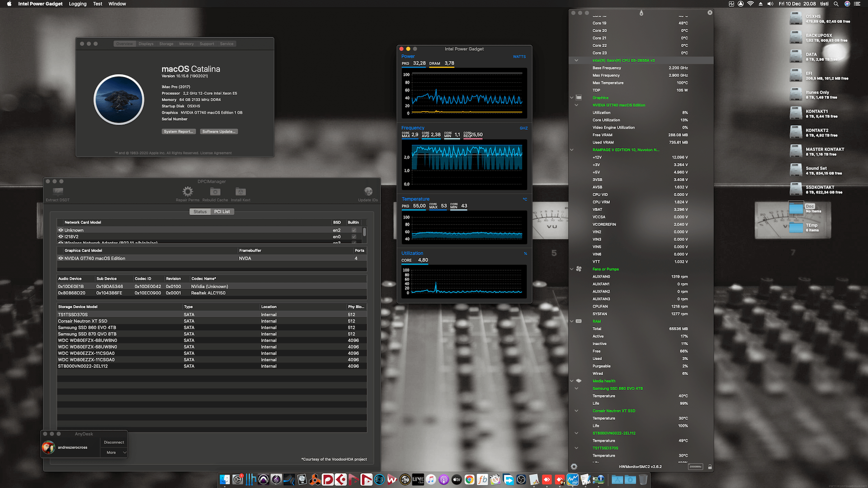The width and height of the screenshot is (868, 488).
Task: Open Music app in the Dock
Action: click(x=431, y=479)
